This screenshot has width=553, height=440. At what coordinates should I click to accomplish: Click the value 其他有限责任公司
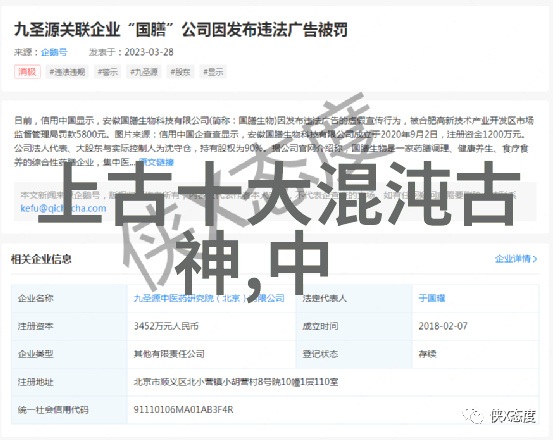(x=169, y=354)
